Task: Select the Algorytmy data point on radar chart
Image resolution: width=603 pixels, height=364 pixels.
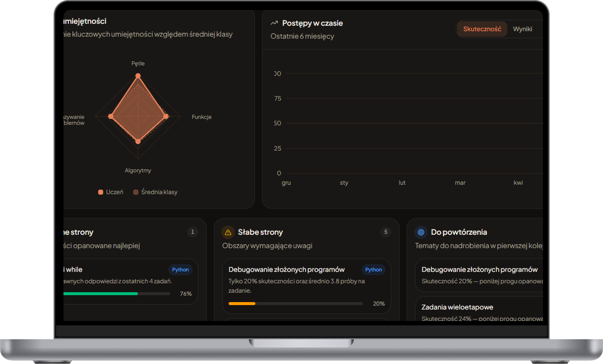Action: click(138, 141)
